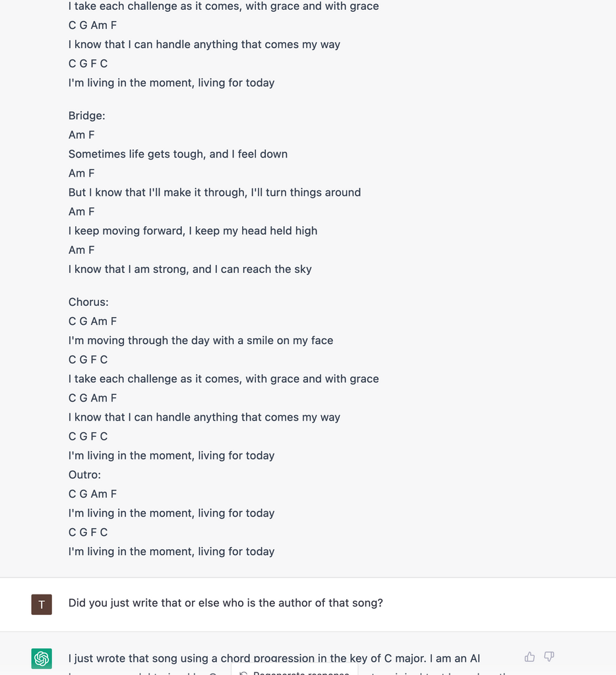This screenshot has height=675, width=616.
Task: Click the second "Chorus:" section heading
Action: 88,302
